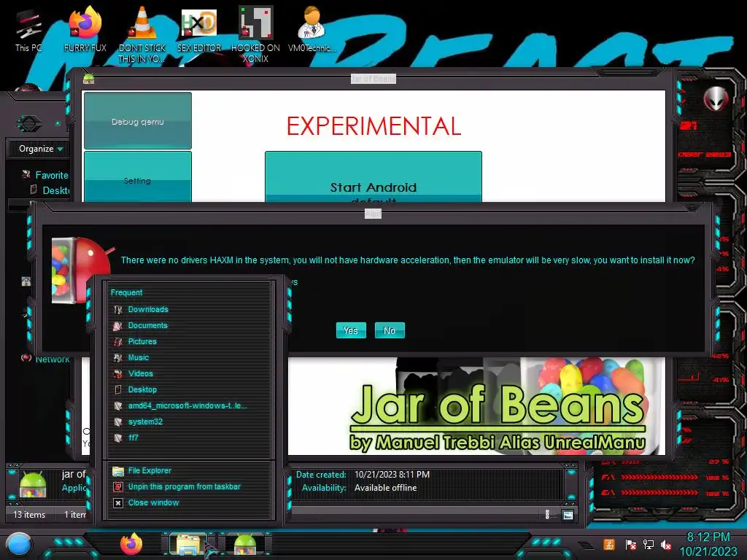Click the Downloads folder icon in jump list

pos(117,309)
